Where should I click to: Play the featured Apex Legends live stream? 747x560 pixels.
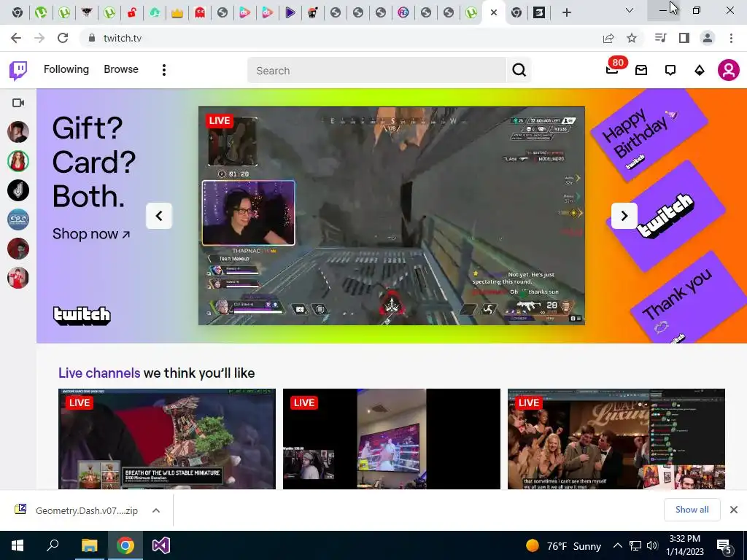click(x=392, y=216)
